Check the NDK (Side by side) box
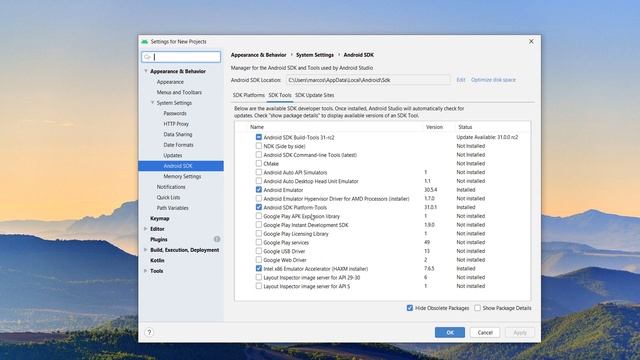Viewport: 640px width, 360px height. click(259, 146)
